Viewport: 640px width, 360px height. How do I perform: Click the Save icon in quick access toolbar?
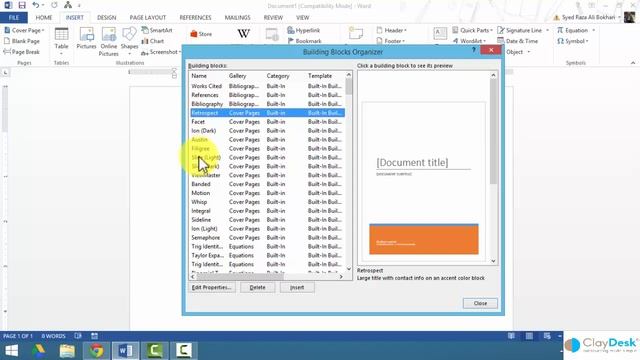point(22,5)
